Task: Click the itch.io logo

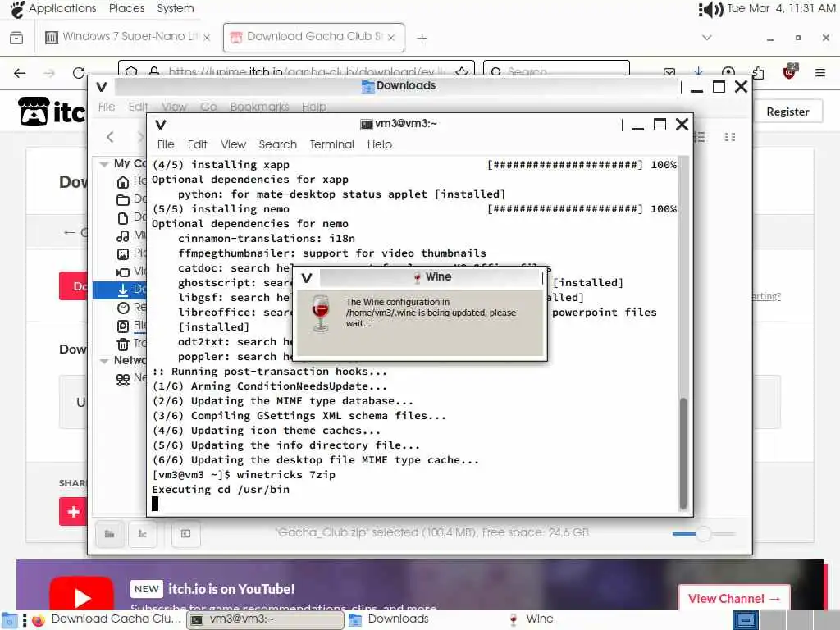Action: pyautogui.click(x=52, y=112)
